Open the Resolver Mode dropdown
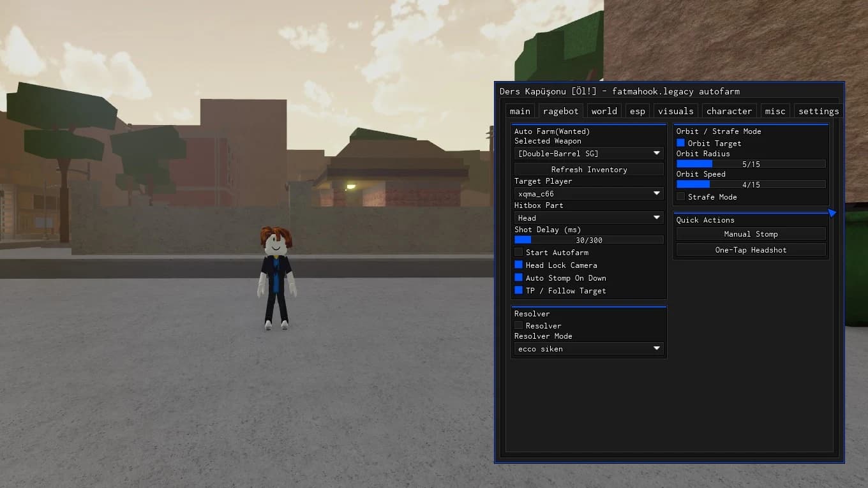This screenshot has height=488, width=868. [588, 348]
